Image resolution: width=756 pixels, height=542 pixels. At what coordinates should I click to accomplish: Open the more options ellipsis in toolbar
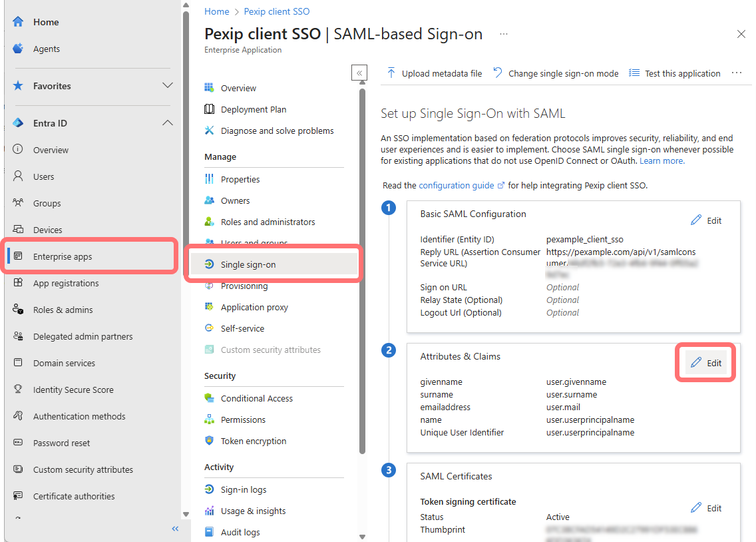[736, 73]
